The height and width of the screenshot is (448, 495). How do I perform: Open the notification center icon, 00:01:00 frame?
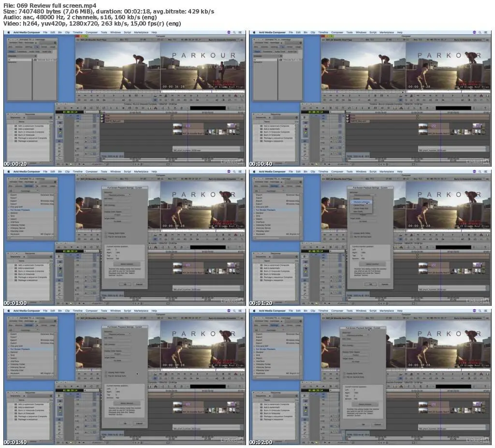[240, 172]
